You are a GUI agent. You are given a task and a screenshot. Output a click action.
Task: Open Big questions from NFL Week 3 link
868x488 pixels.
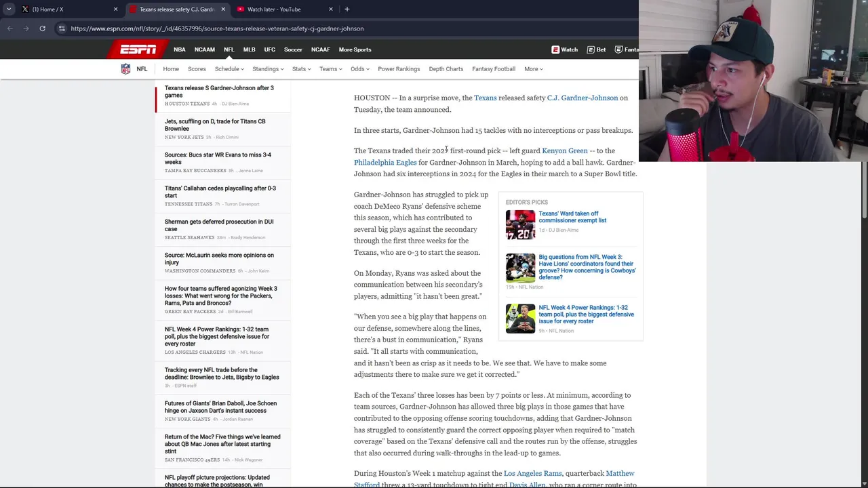[587, 267]
